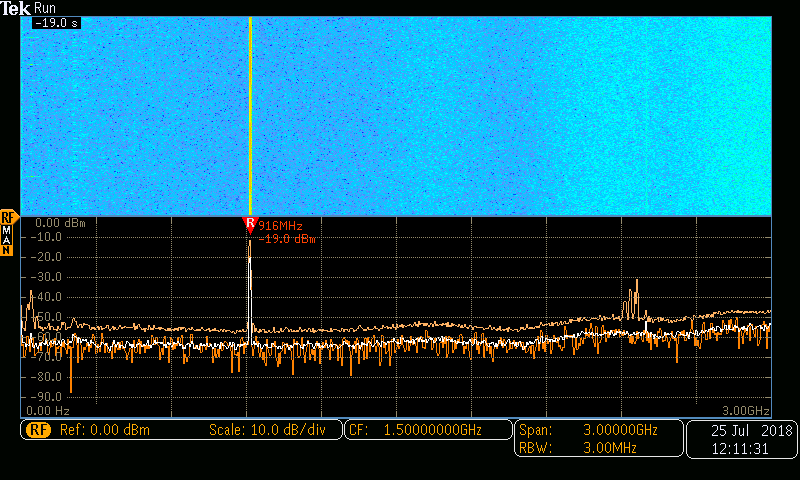The image size is (800, 480).
Task: Click the Tek logo
Action: tap(16, 8)
